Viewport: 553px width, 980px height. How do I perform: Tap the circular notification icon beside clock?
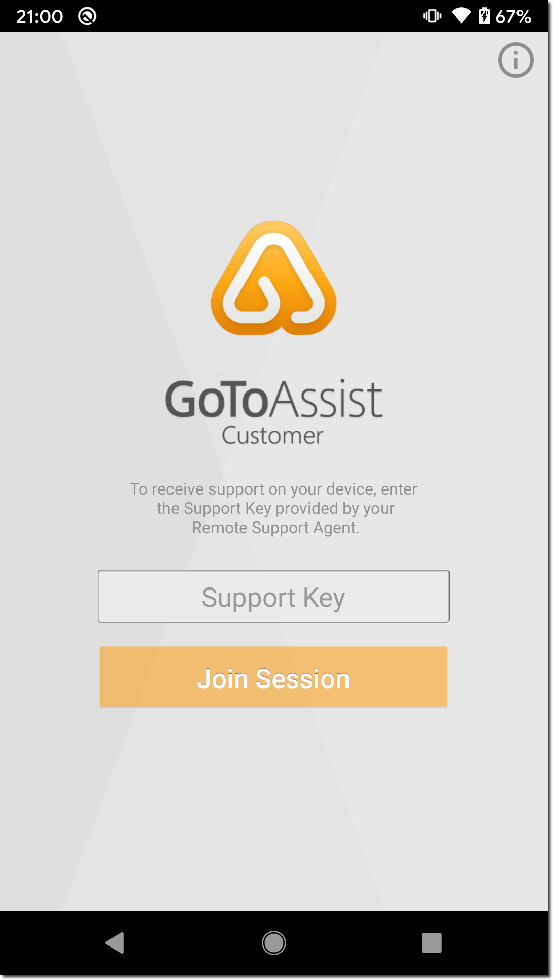[x=87, y=16]
